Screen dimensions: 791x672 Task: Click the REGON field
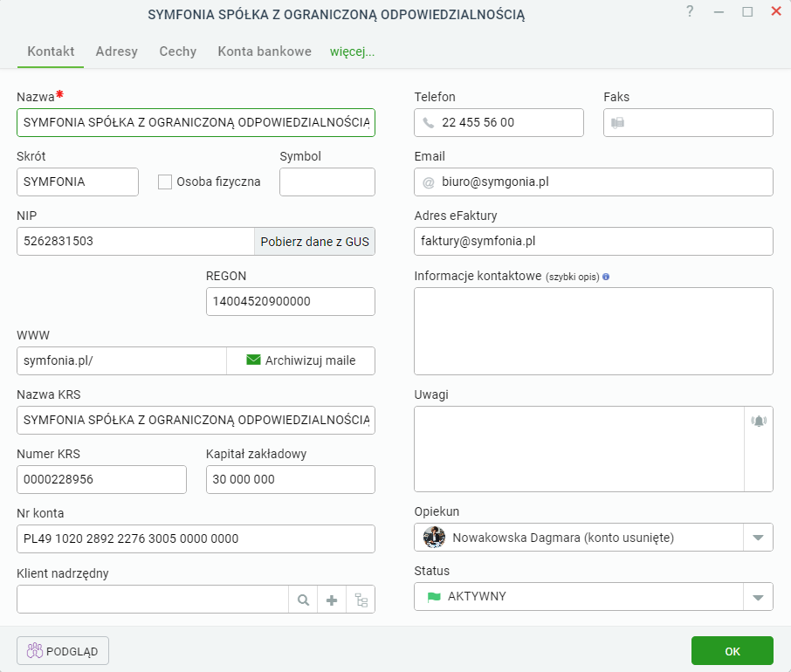click(291, 301)
